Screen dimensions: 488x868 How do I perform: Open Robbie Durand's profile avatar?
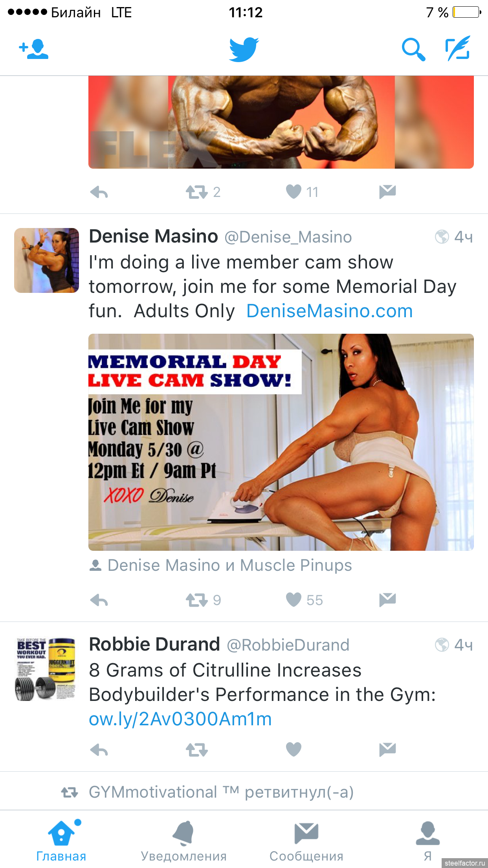click(46, 668)
